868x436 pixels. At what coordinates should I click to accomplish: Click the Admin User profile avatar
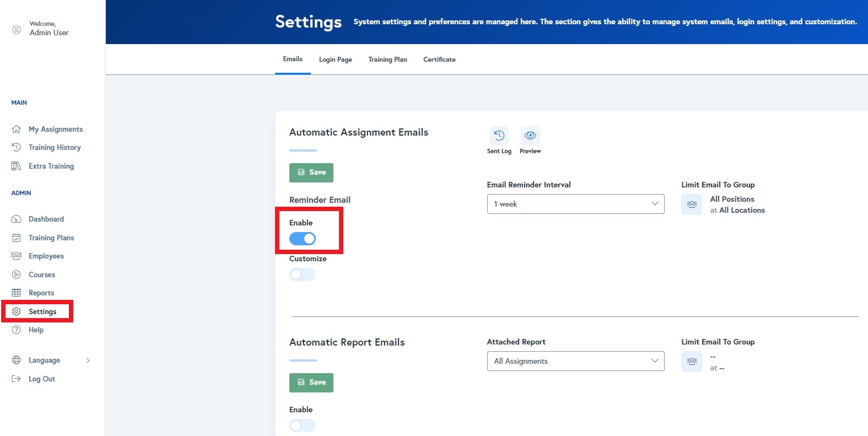point(17,29)
